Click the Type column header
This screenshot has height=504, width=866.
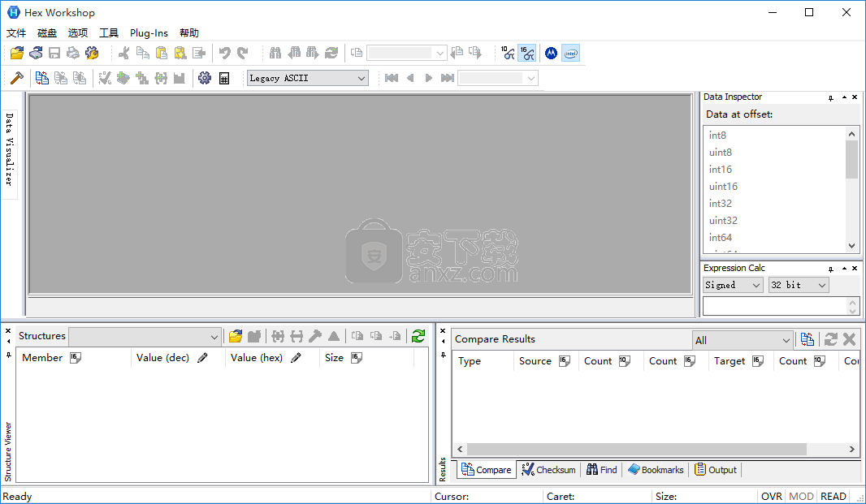point(483,361)
